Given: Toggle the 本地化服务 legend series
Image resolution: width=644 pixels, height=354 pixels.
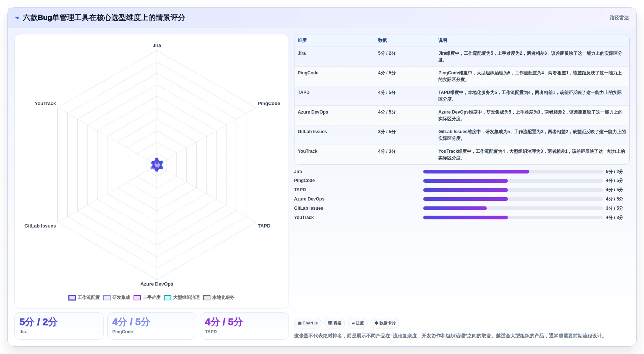Looking at the screenshot, I should 219,298.
